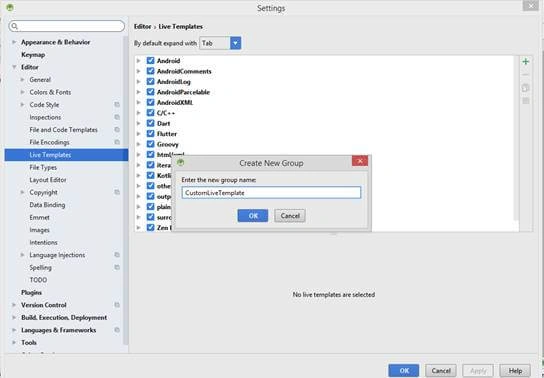Click the project-level icon beside Spelling
The width and height of the screenshot is (544, 378).
click(x=117, y=267)
